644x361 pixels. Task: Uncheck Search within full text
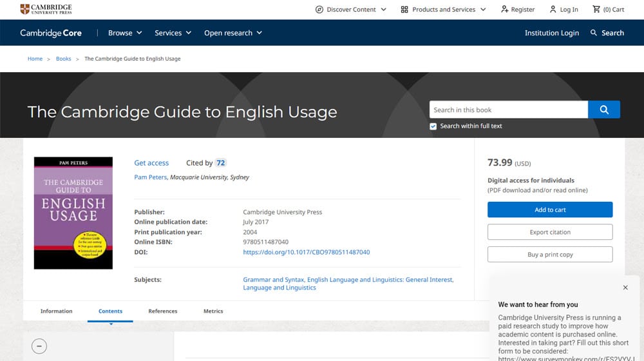(433, 126)
